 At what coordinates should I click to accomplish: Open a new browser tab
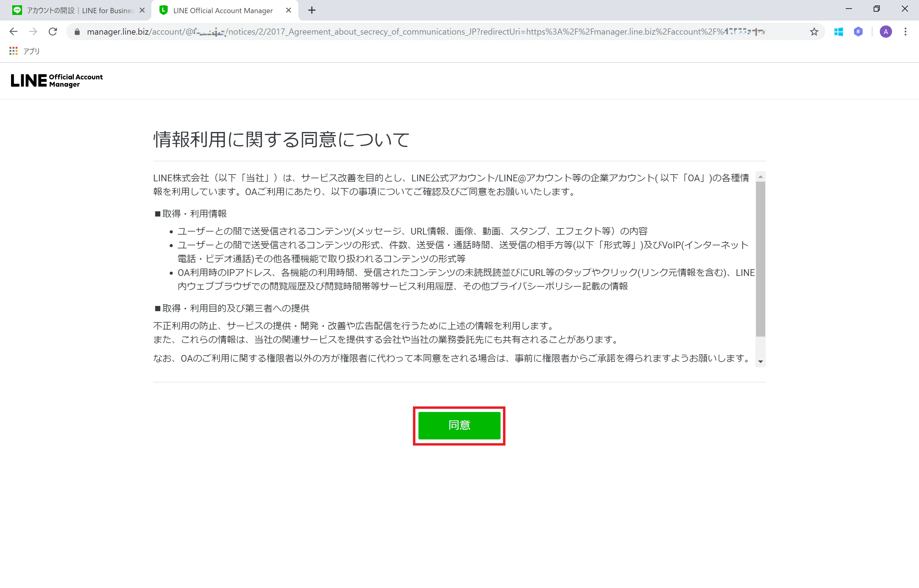[x=312, y=10]
